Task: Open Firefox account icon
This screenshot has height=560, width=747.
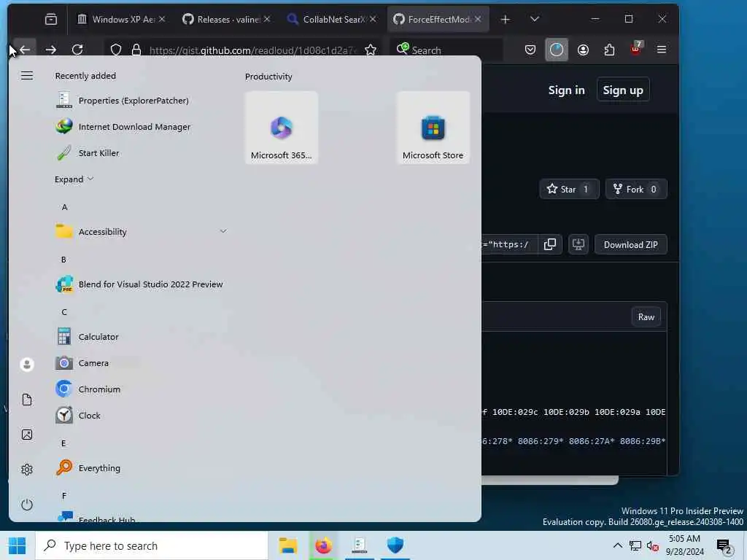Action: [x=583, y=50]
